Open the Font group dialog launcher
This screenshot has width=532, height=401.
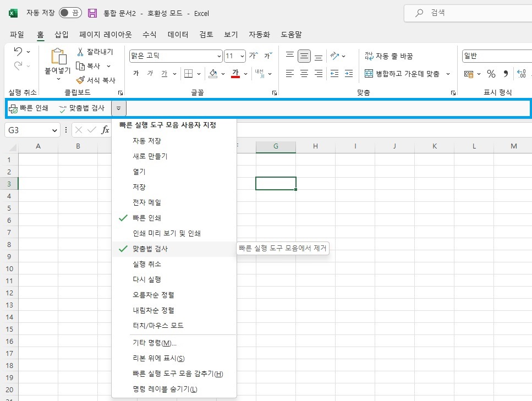[x=274, y=93]
